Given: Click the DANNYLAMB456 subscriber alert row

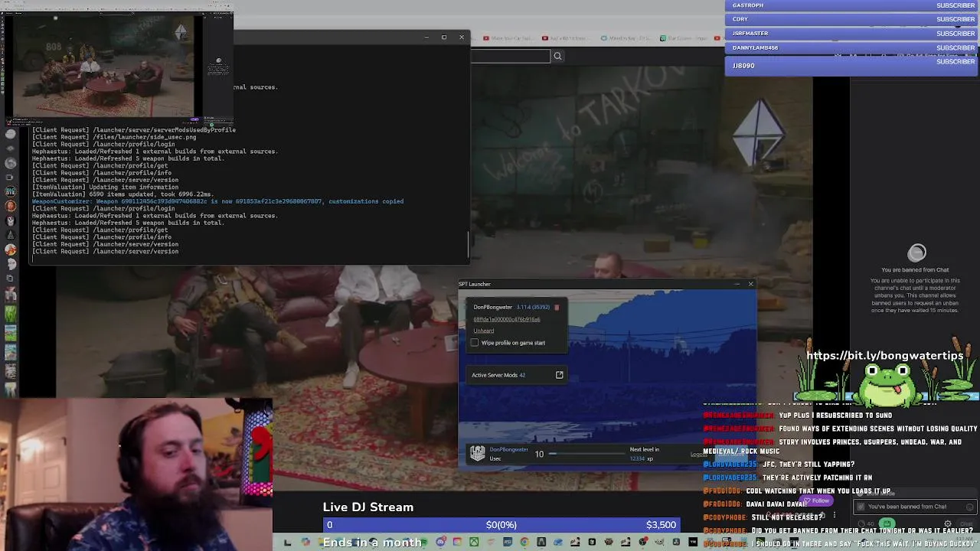Looking at the screenshot, I should (851, 47).
